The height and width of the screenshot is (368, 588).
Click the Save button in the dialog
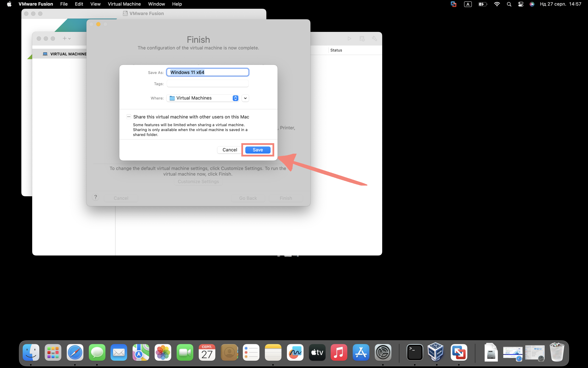point(258,150)
